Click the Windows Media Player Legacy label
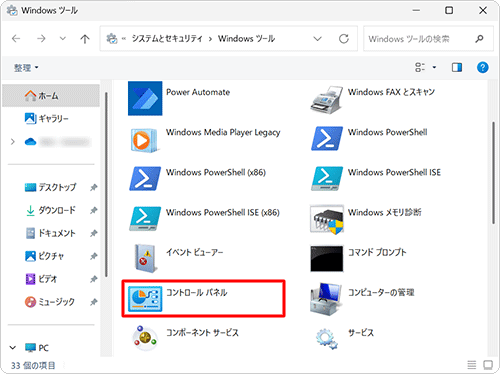Image resolution: width=500 pixels, height=374 pixels. tap(223, 132)
